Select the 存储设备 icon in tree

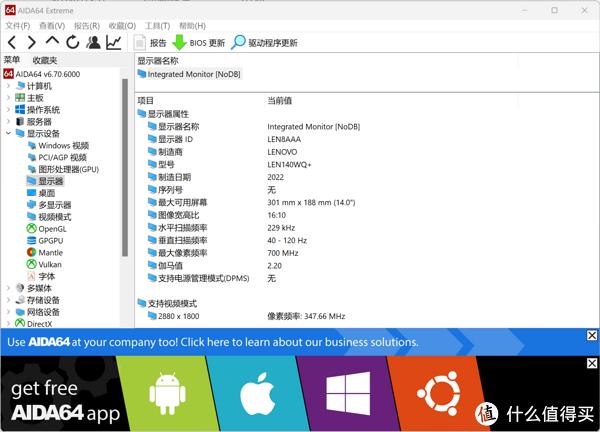tap(20, 300)
